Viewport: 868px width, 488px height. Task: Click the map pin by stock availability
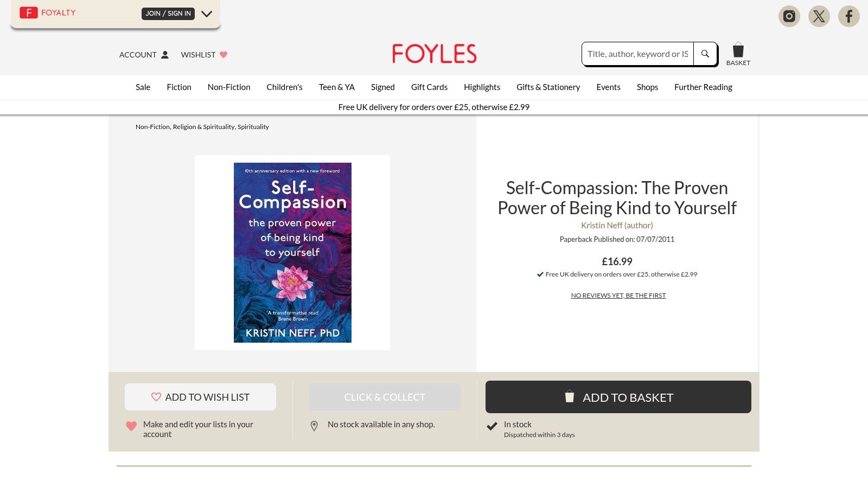coord(314,426)
